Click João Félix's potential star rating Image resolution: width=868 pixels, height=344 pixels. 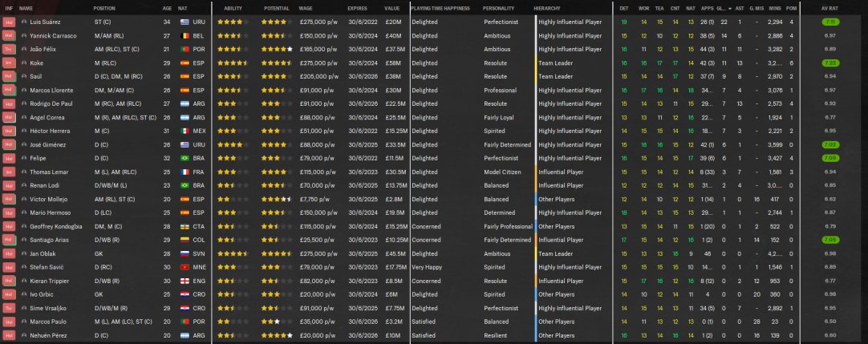tap(277, 49)
